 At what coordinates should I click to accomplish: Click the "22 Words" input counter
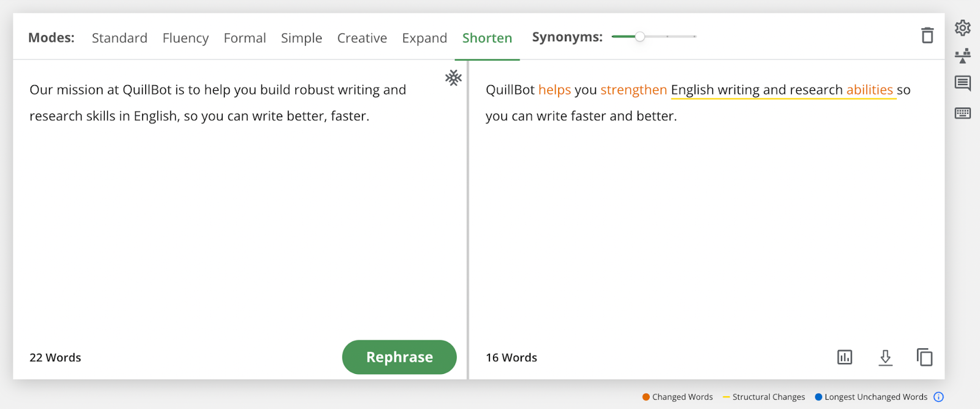pos(55,357)
